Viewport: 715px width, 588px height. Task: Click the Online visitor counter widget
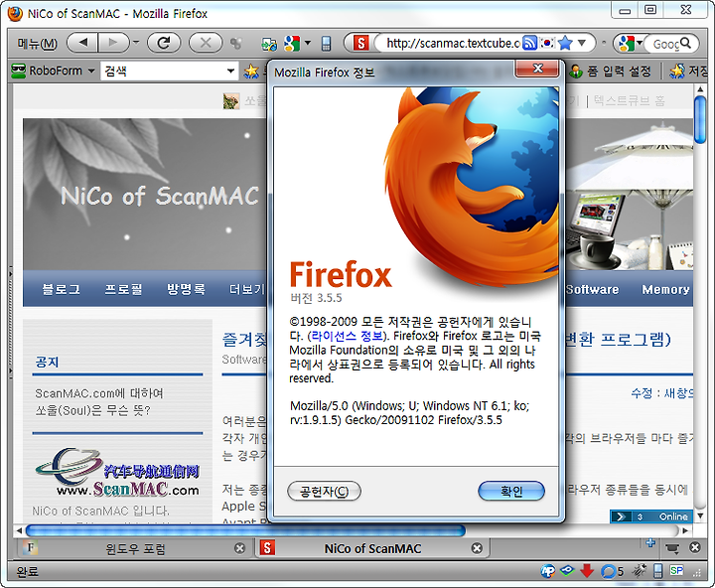click(651, 516)
